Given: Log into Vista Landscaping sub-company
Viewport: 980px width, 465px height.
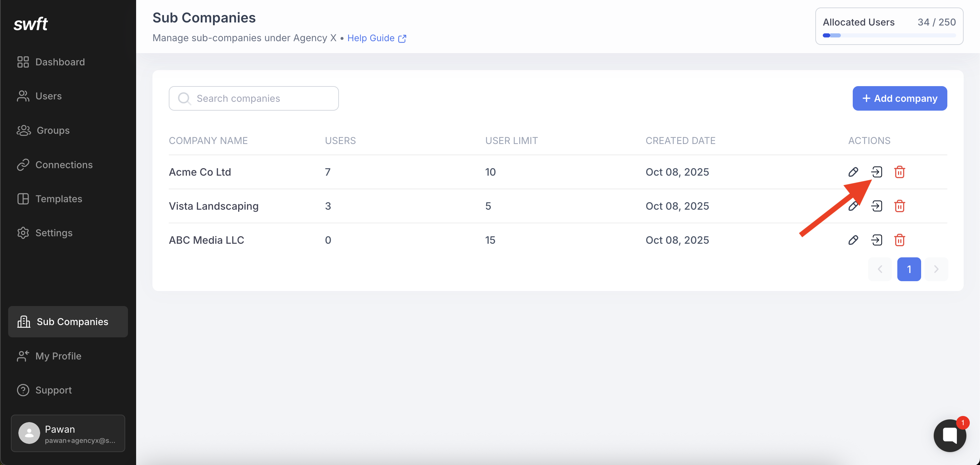Looking at the screenshot, I should pyautogui.click(x=877, y=206).
